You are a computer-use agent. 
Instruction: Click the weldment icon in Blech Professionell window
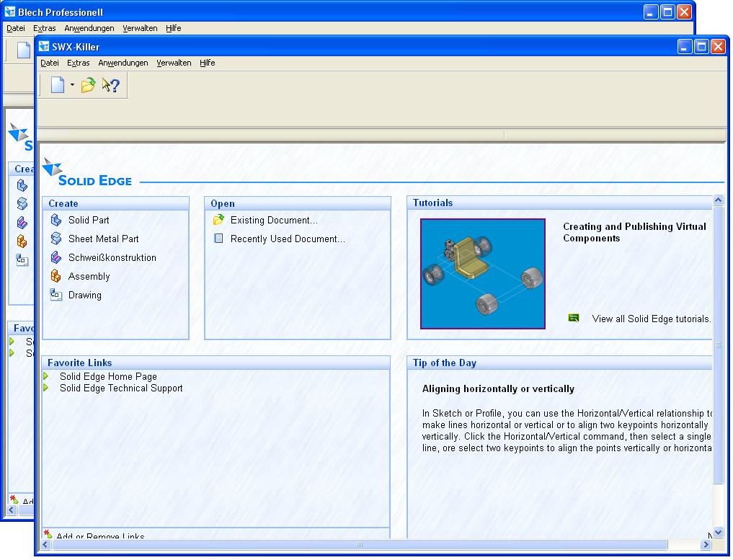coord(22,223)
